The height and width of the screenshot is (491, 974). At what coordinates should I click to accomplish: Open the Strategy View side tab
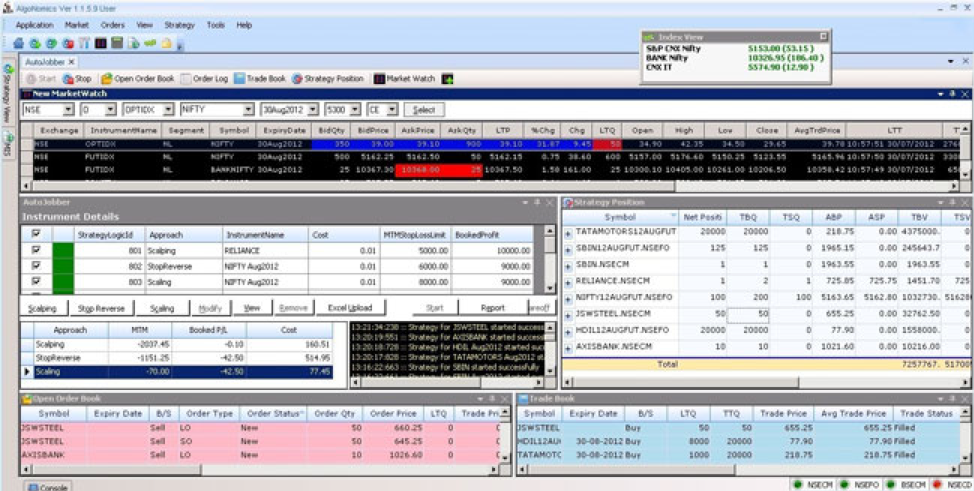(x=7, y=93)
